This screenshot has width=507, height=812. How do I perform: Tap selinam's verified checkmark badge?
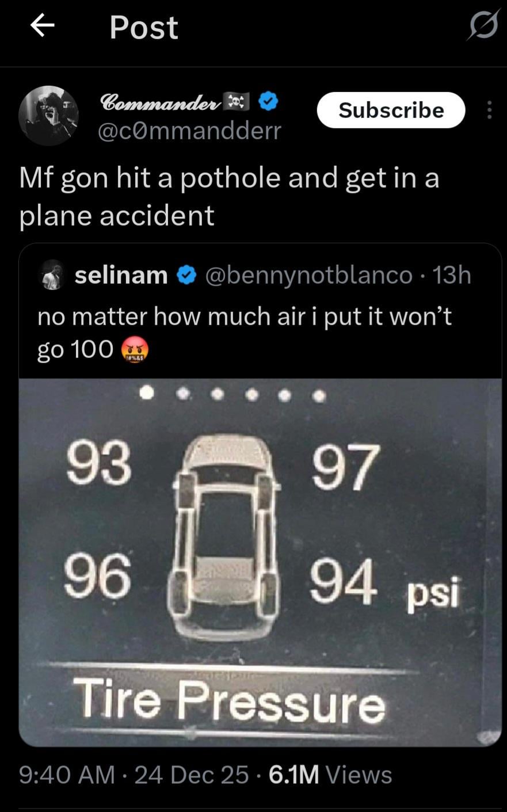[186, 276]
